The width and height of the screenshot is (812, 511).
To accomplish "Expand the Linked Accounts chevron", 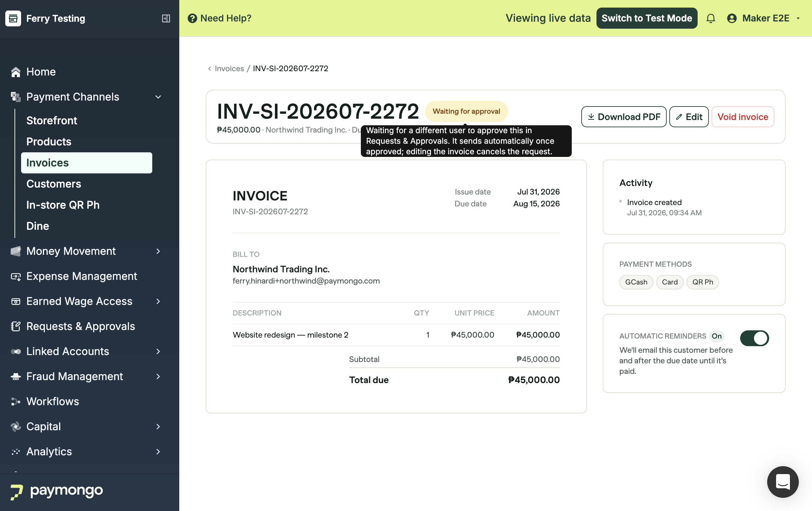I will pyautogui.click(x=158, y=351).
